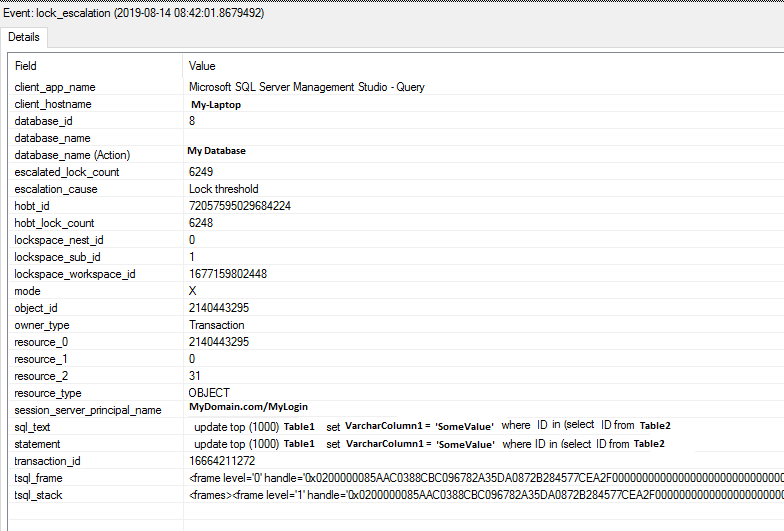Image resolution: width=784 pixels, height=531 pixels.
Task: Click the value 16664211272
Action: point(222,461)
